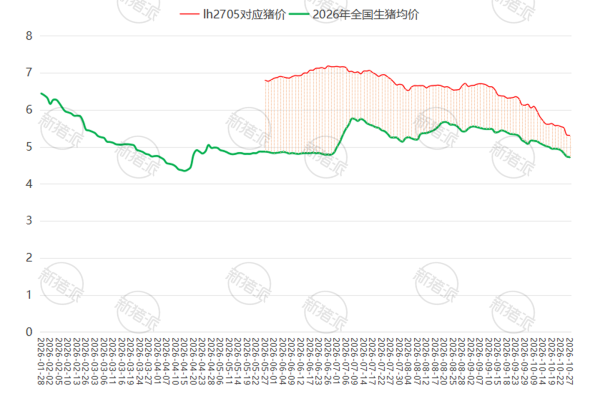Click the y-axis label 0

(29, 332)
